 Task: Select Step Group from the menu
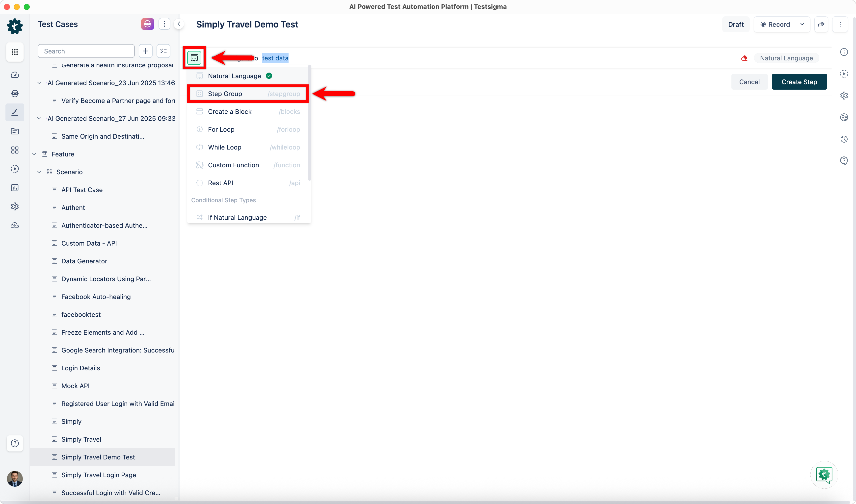tap(248, 94)
